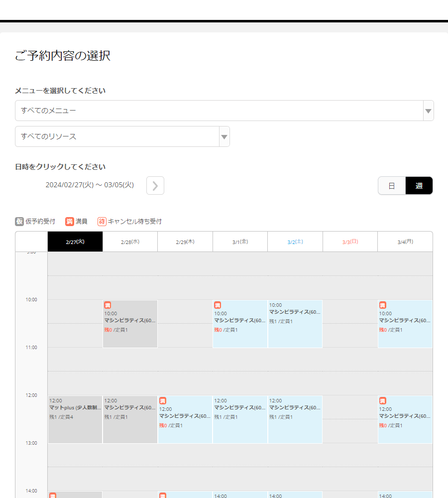Click the menu dropdown arrow
The image size is (448, 498).
pyautogui.click(x=428, y=111)
